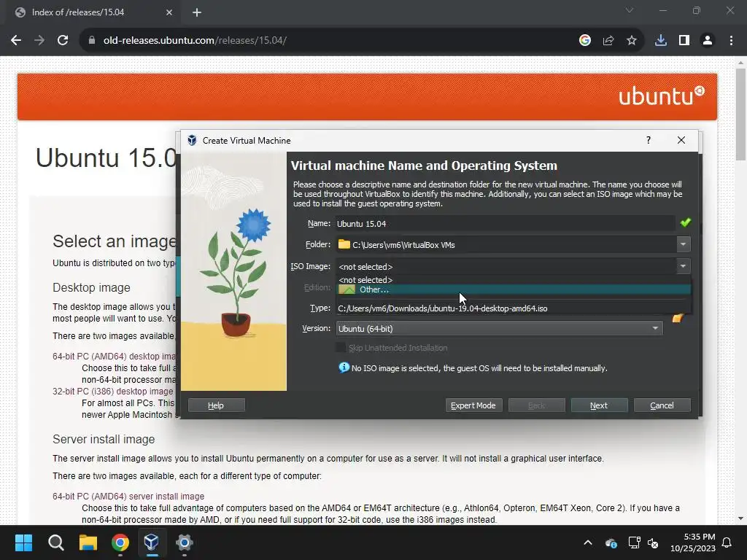Click the taskbar clock showing 5:35 PM

[693, 542]
